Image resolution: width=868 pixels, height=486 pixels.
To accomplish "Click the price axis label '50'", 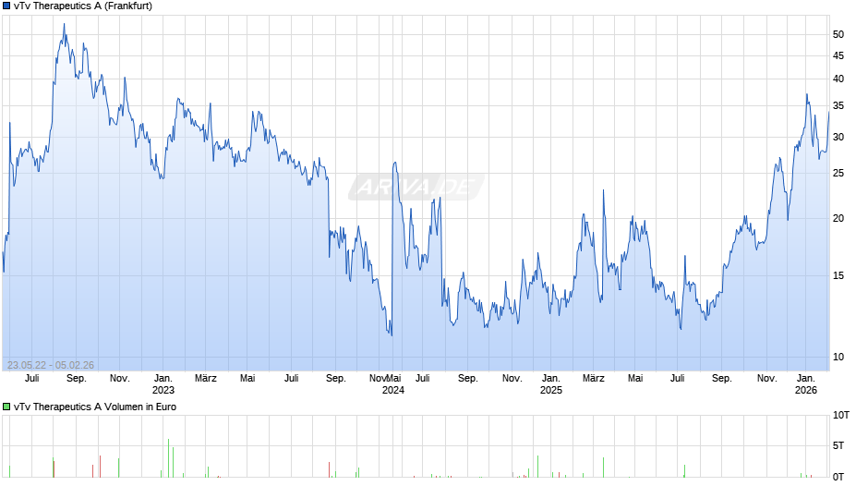I will (x=838, y=34).
